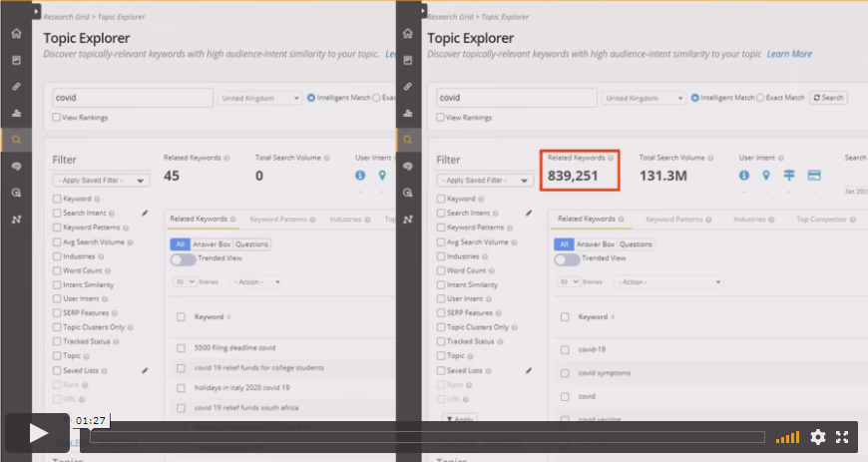Open the video player settings gear
Screen dimensions: 868x462
818,437
